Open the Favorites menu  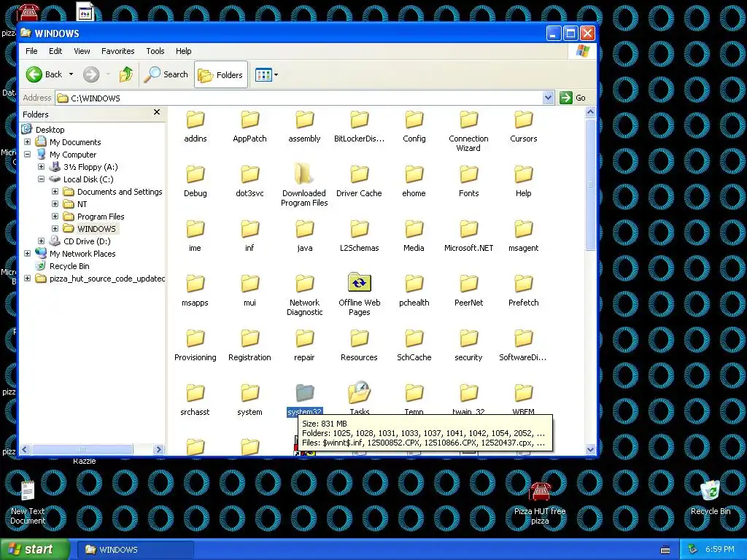point(117,51)
